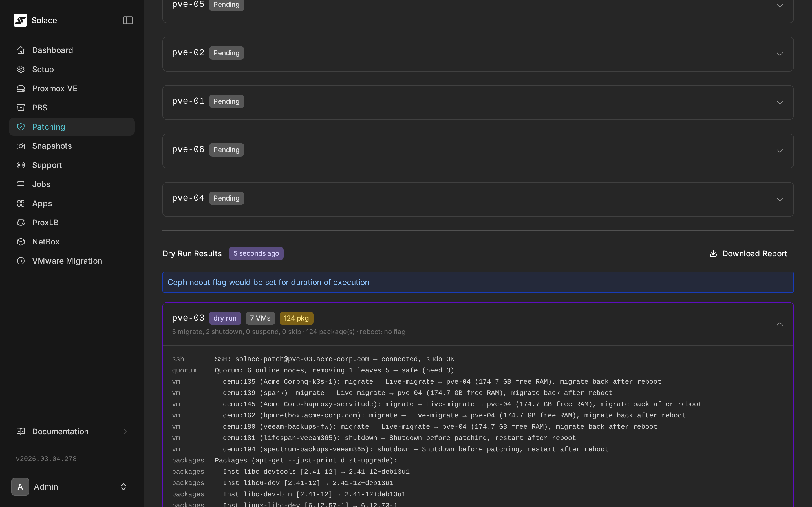This screenshot has width=812, height=507.
Task: Click the 124 pkg badge
Action: click(x=296, y=318)
